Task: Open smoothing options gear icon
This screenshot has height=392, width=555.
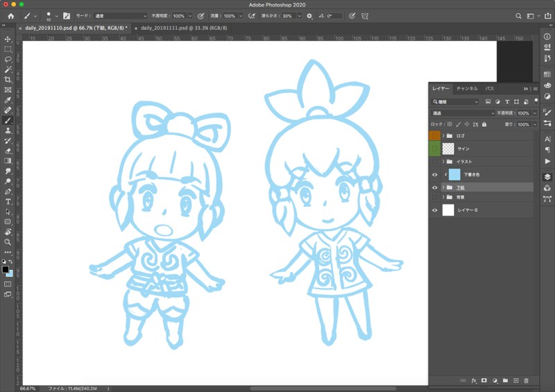Action: pos(309,16)
